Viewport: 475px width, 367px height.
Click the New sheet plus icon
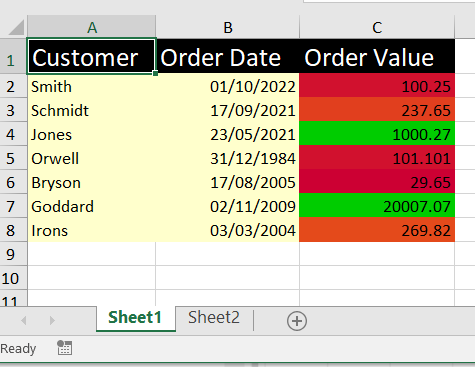click(297, 321)
